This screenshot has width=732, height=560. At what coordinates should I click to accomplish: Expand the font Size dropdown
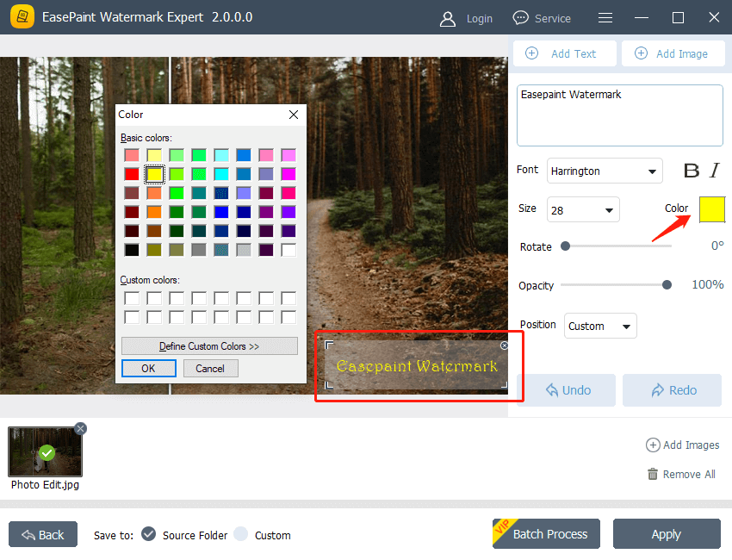coord(583,209)
